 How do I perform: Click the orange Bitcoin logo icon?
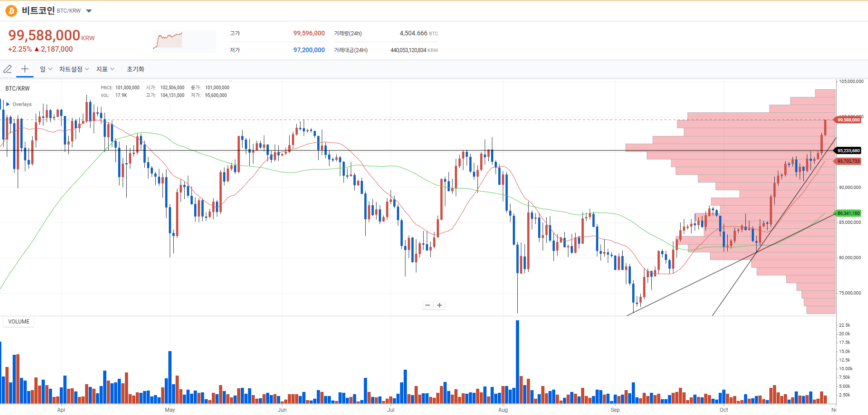point(11,11)
